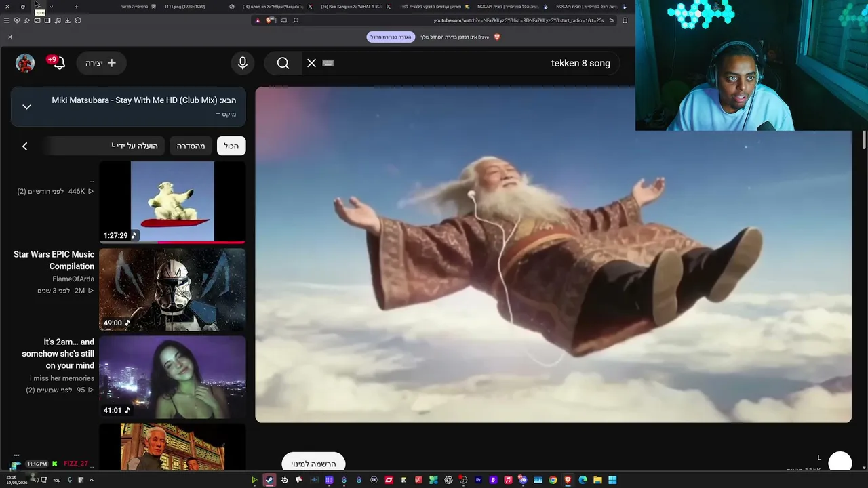The width and height of the screenshot is (868, 488).
Task: Open the media playlist music note icon
Action: click(x=58, y=20)
